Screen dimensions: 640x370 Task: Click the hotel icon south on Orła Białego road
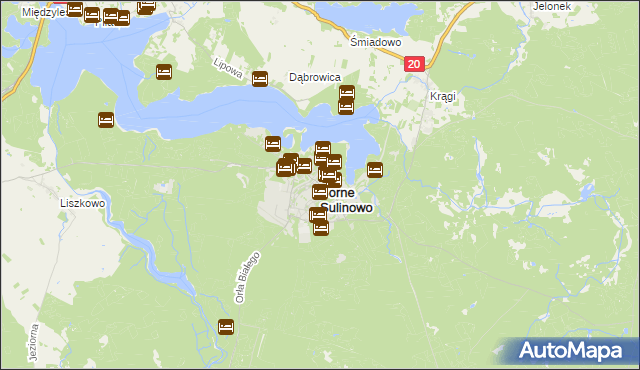coord(226,327)
